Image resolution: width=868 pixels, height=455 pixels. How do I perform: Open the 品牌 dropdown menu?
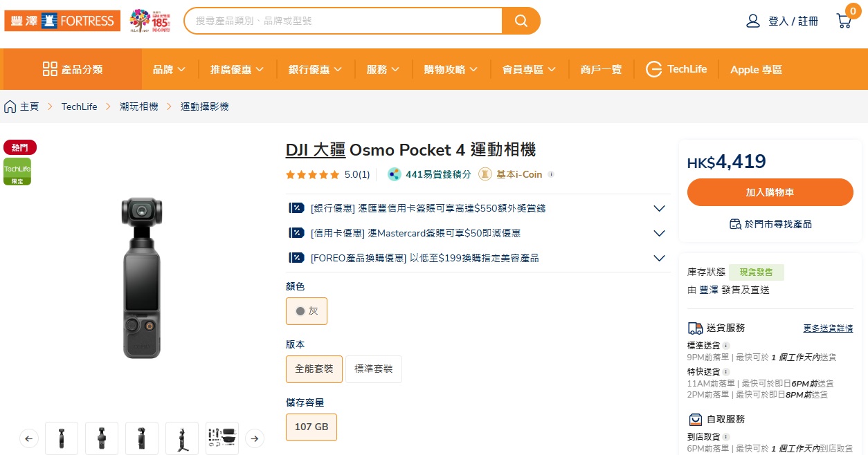click(x=169, y=69)
